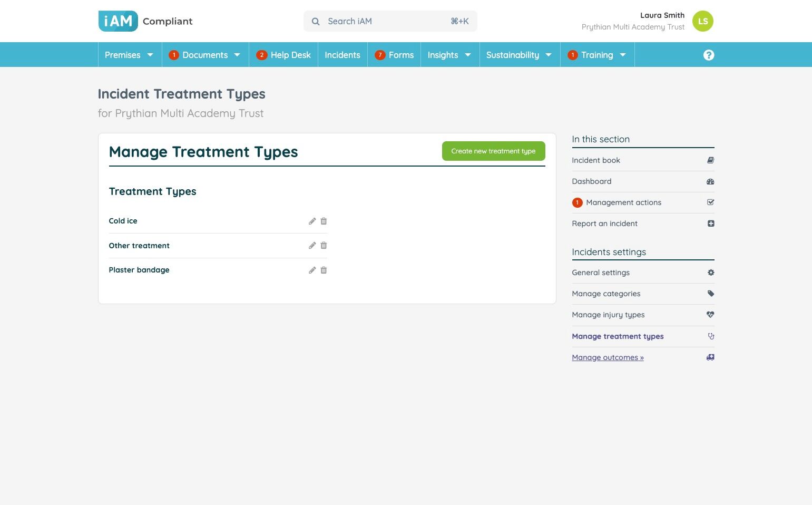Open the Sustainability dropdown menu
This screenshot has height=505, width=812.
point(520,55)
